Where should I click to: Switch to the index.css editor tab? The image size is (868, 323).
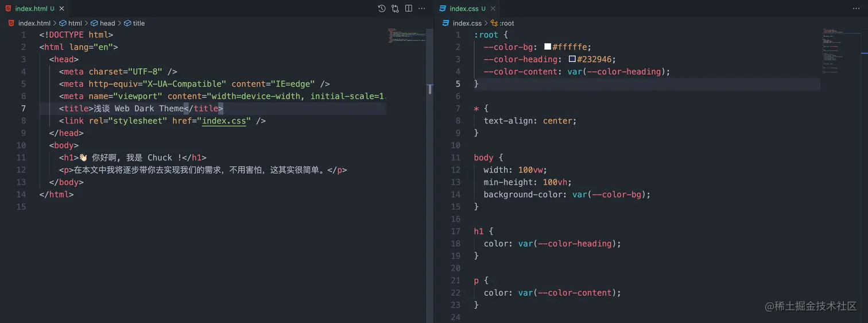click(x=467, y=9)
